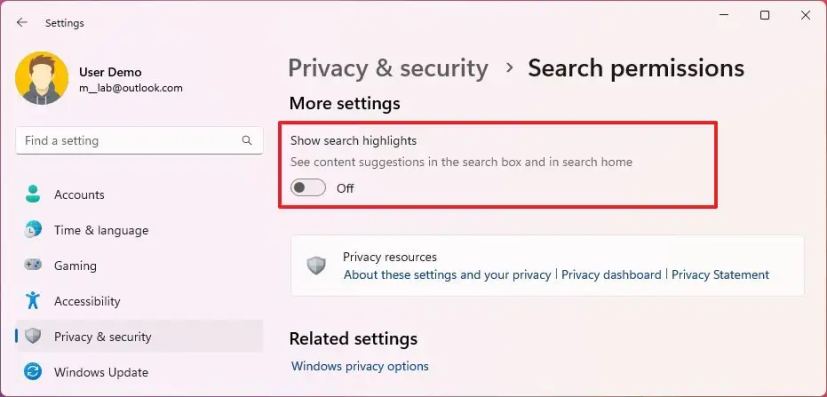827x397 pixels.
Task: Click the Accounts person icon
Action: [x=33, y=195]
